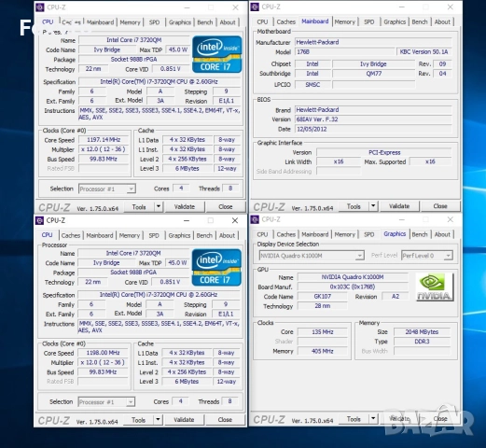This screenshot has width=486, height=448.
Task: Select Graphics tab in top-left CPU-Z window
Action: tap(180, 22)
